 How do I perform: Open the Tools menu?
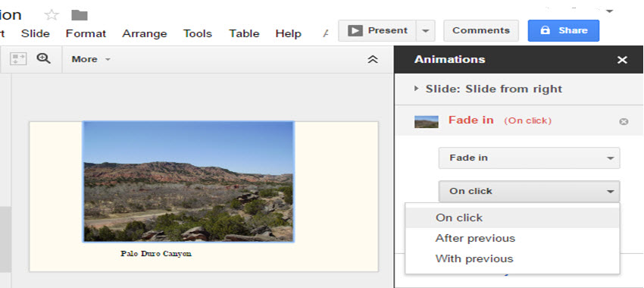[198, 33]
